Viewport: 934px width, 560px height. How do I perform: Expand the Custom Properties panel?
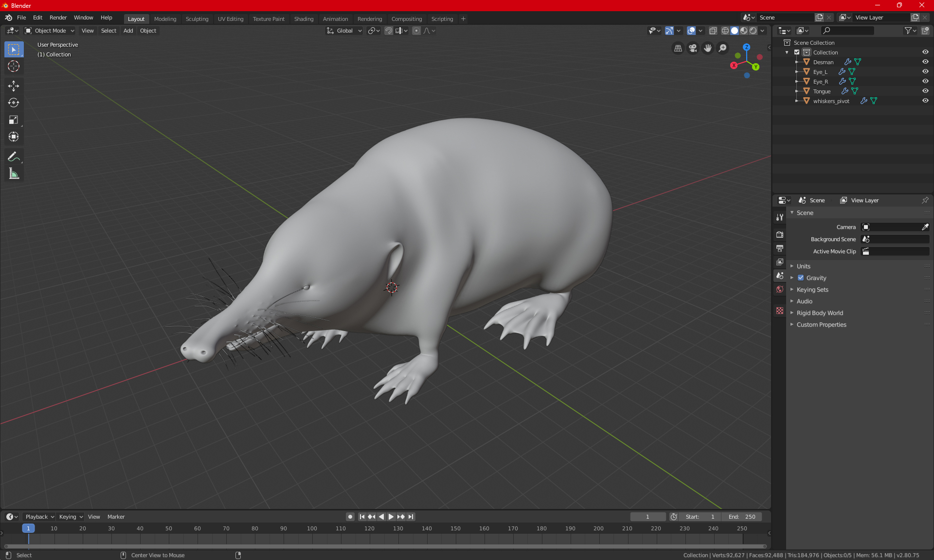pyautogui.click(x=821, y=324)
